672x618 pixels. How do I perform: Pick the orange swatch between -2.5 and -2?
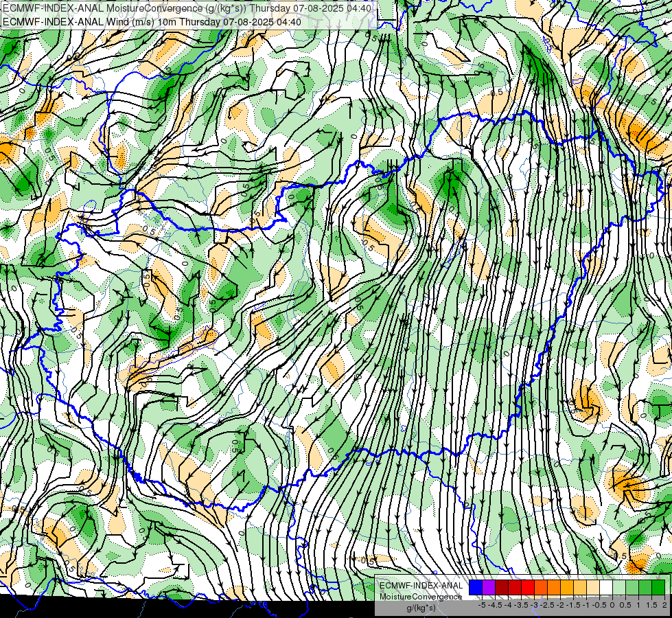pyautogui.click(x=554, y=588)
